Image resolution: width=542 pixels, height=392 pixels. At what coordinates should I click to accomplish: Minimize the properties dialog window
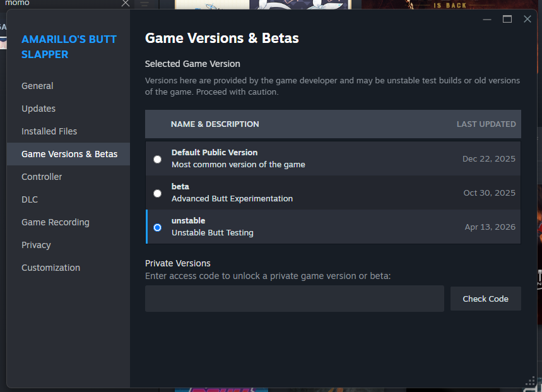487,19
